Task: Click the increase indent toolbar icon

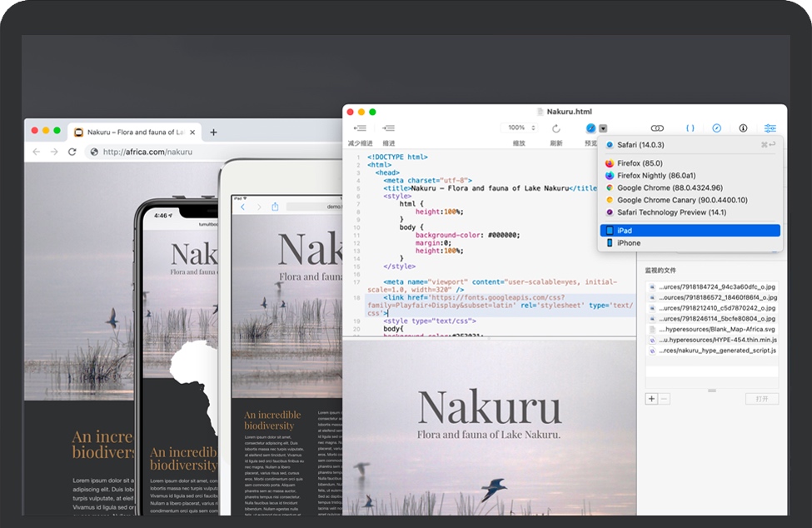Action: pos(388,128)
